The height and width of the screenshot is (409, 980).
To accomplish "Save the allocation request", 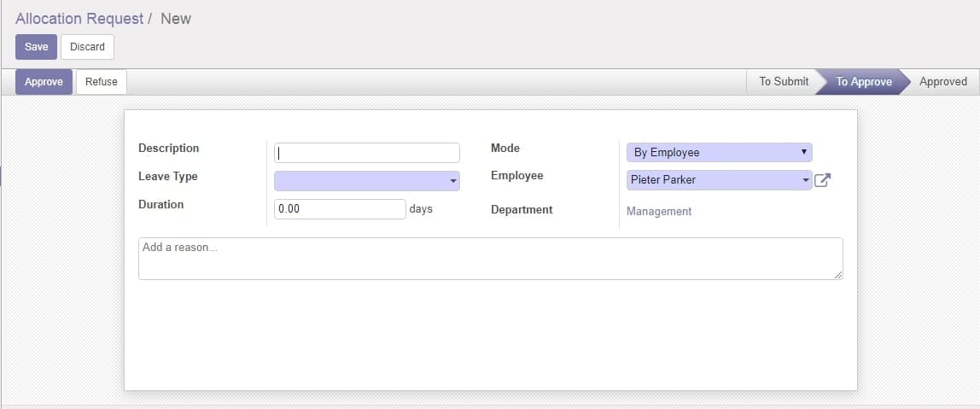I will [36, 47].
